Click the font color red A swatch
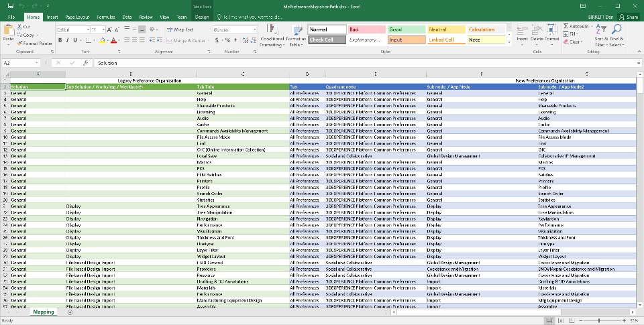This screenshot has width=644, height=325. (113, 40)
